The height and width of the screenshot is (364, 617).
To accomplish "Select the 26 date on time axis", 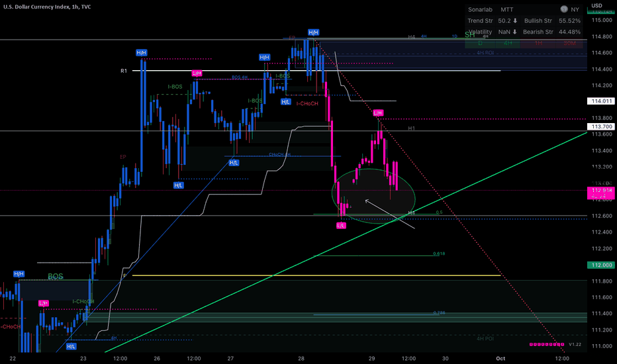I will (x=157, y=359).
